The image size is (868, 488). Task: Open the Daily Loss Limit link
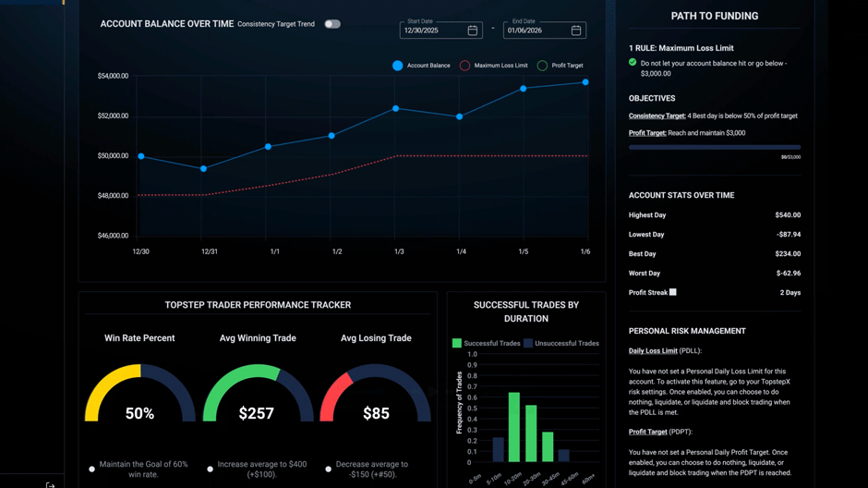point(653,350)
